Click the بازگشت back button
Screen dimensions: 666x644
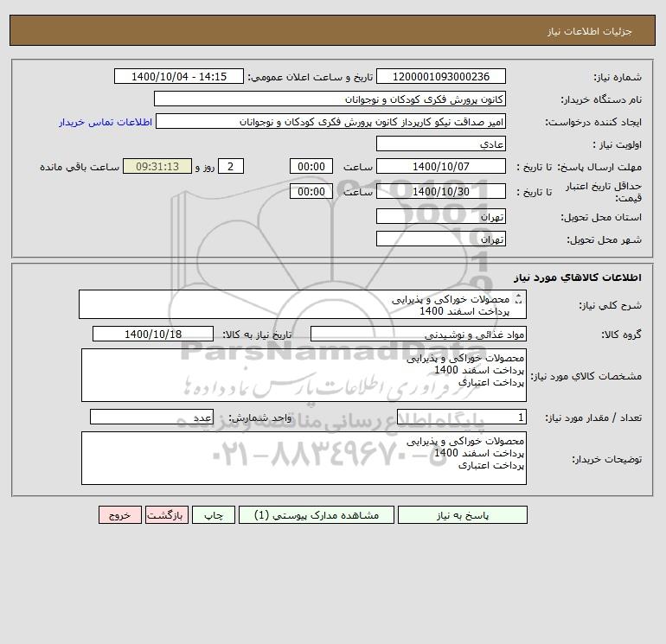[x=166, y=515]
